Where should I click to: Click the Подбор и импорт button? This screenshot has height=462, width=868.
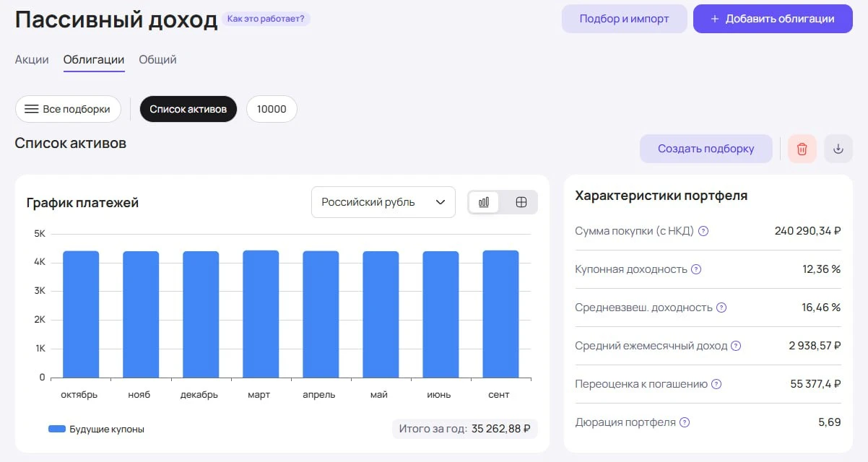point(625,19)
